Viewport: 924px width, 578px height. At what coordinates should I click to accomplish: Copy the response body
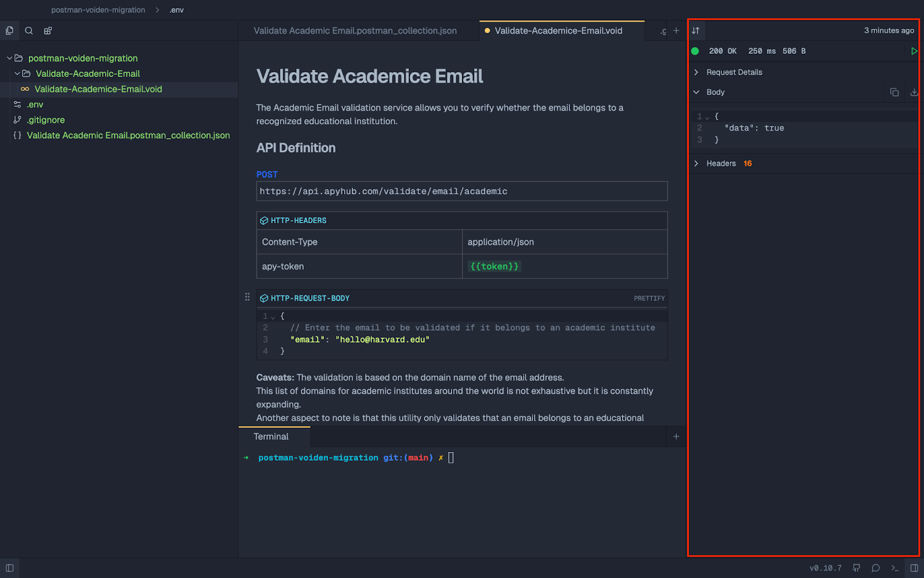(895, 92)
